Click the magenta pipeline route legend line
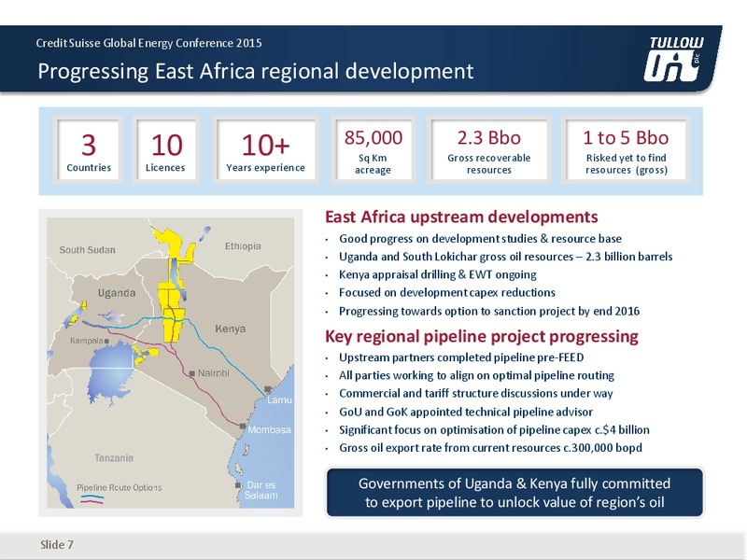The height and width of the screenshot is (560, 747). click(92, 502)
